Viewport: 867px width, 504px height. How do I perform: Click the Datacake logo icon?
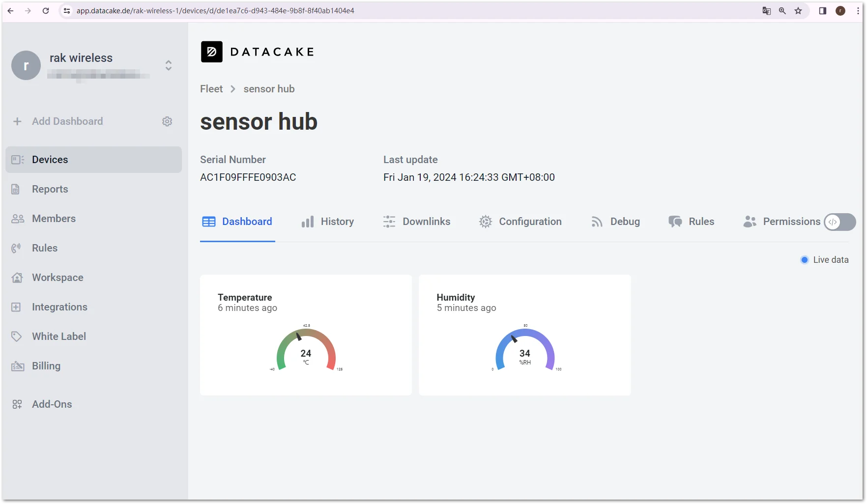tap(212, 52)
